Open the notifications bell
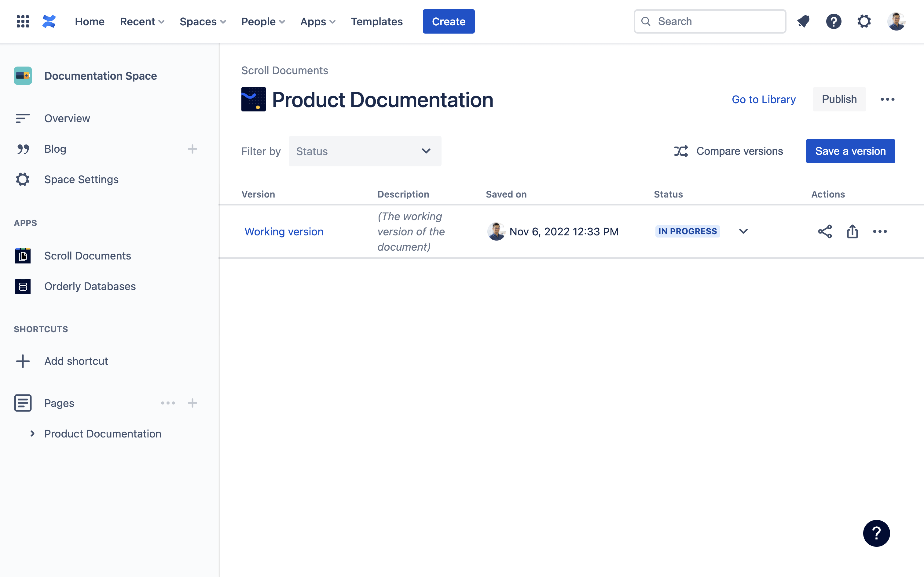The image size is (924, 577). [803, 21]
